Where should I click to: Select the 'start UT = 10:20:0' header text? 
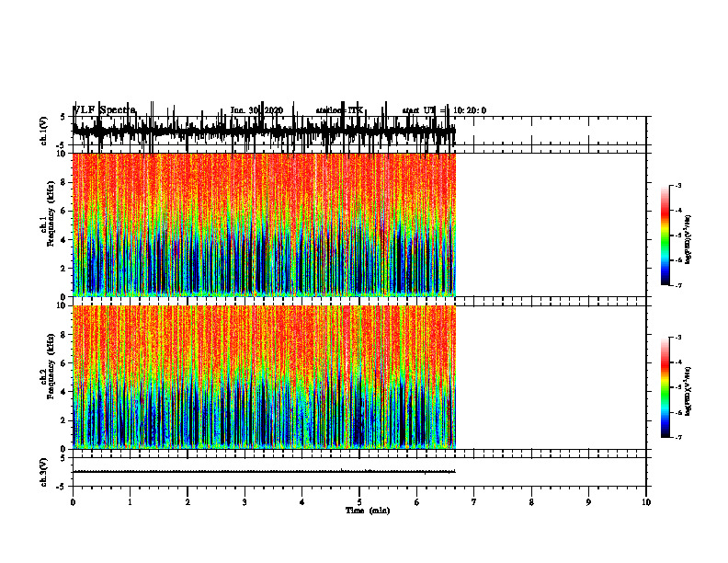[x=444, y=110]
